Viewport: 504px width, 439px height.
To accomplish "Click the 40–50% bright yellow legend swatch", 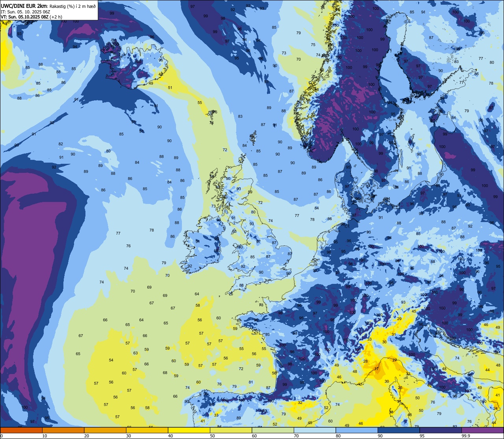I will [189, 430].
